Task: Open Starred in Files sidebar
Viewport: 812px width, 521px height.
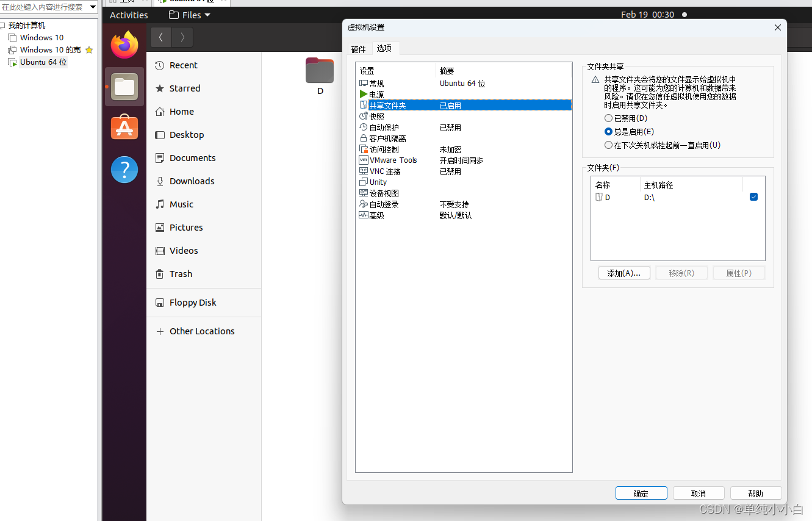Action: 204,88
